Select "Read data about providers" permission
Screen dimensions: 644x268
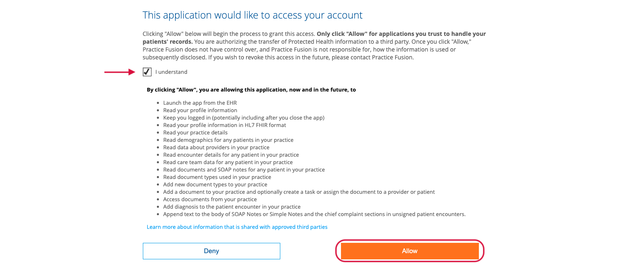(216, 147)
